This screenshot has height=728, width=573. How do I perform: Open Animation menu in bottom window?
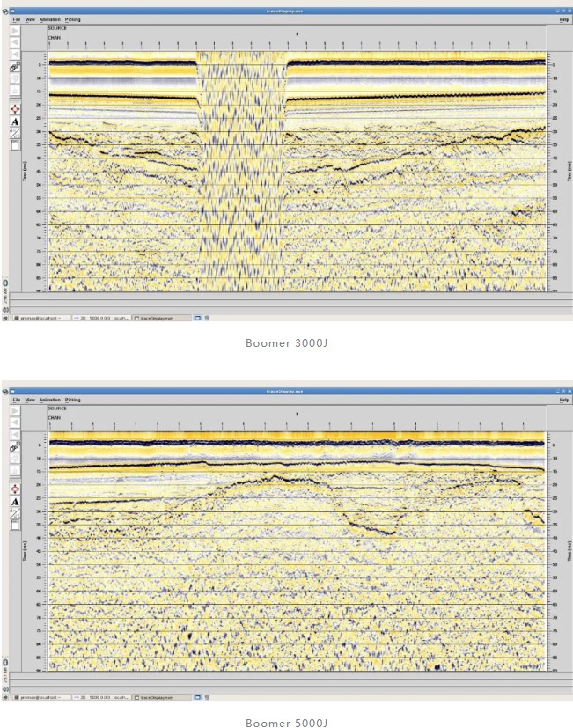[x=50, y=399]
